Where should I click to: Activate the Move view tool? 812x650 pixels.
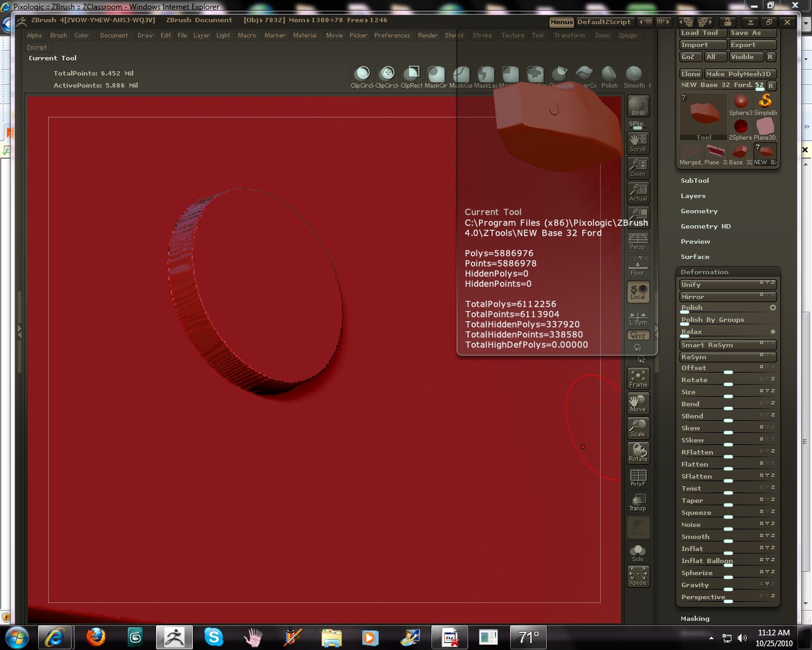point(638,403)
